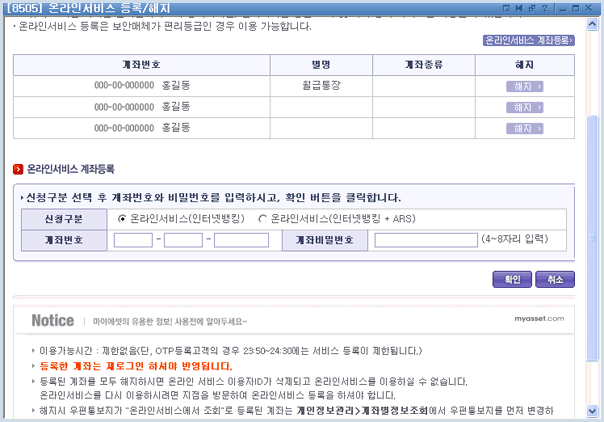Click the first title bar screen icon
Viewport: 604px width, 422px height.
tap(509, 7)
